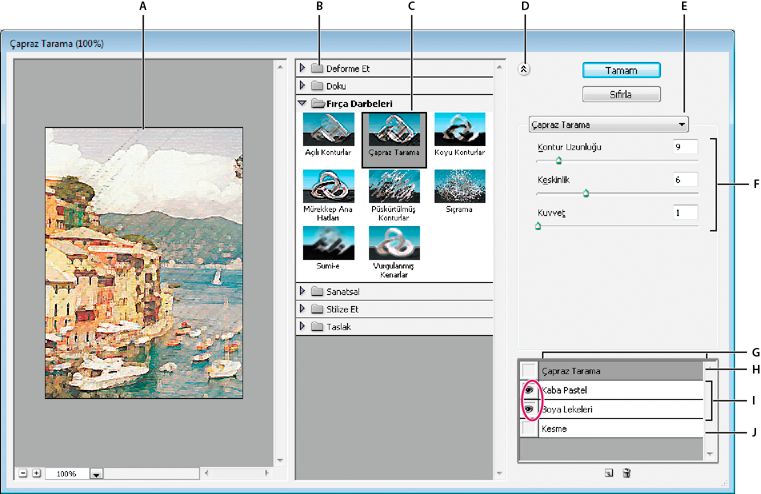Click the Keskinlik value field
The image size is (761, 494).
coord(685,180)
